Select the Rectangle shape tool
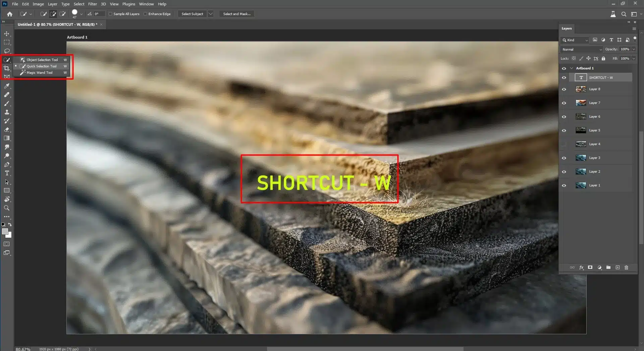 point(7,191)
